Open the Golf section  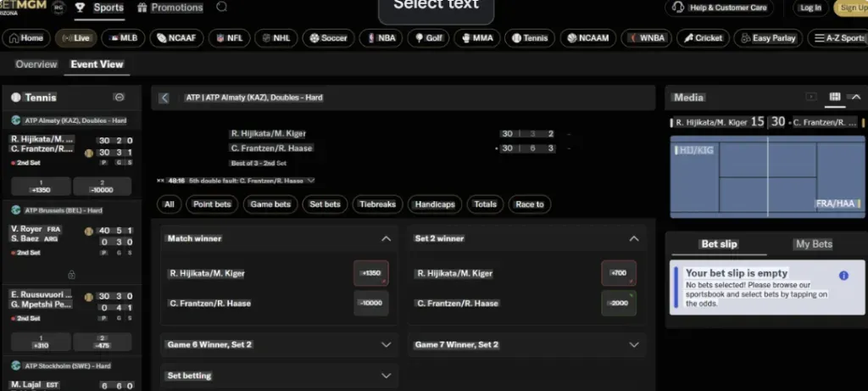click(428, 38)
